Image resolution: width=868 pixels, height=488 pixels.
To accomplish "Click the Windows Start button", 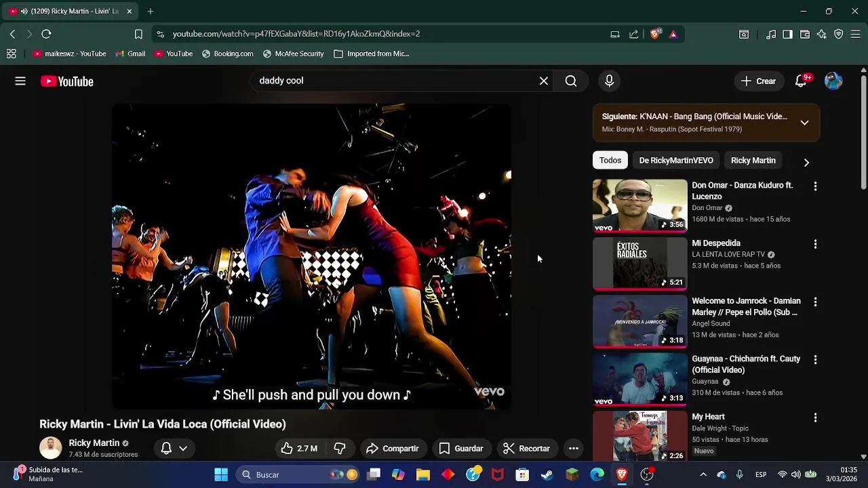I will pyautogui.click(x=221, y=474).
